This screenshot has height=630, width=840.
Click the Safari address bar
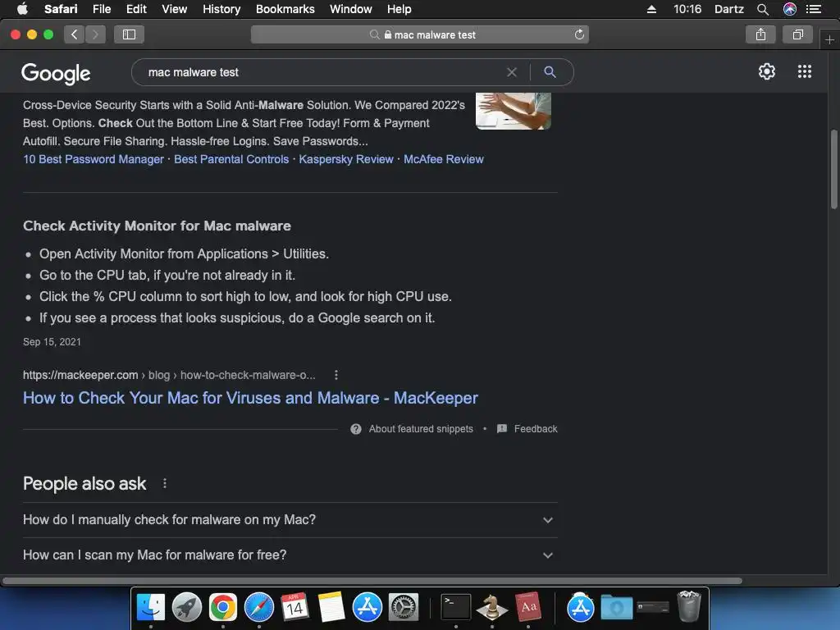(419, 34)
